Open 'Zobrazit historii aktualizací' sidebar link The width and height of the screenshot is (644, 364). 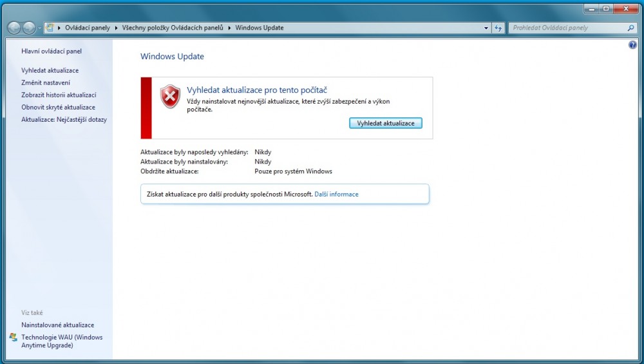[x=59, y=95]
